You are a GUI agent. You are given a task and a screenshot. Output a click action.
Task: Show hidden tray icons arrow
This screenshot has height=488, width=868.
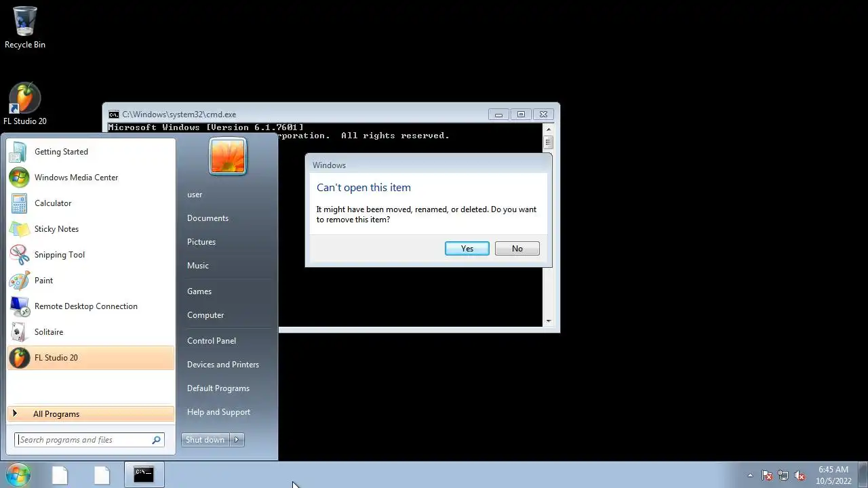[x=750, y=476]
